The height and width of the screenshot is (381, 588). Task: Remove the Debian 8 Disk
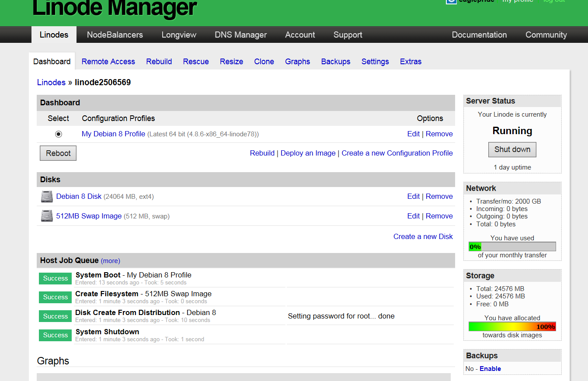[439, 197]
